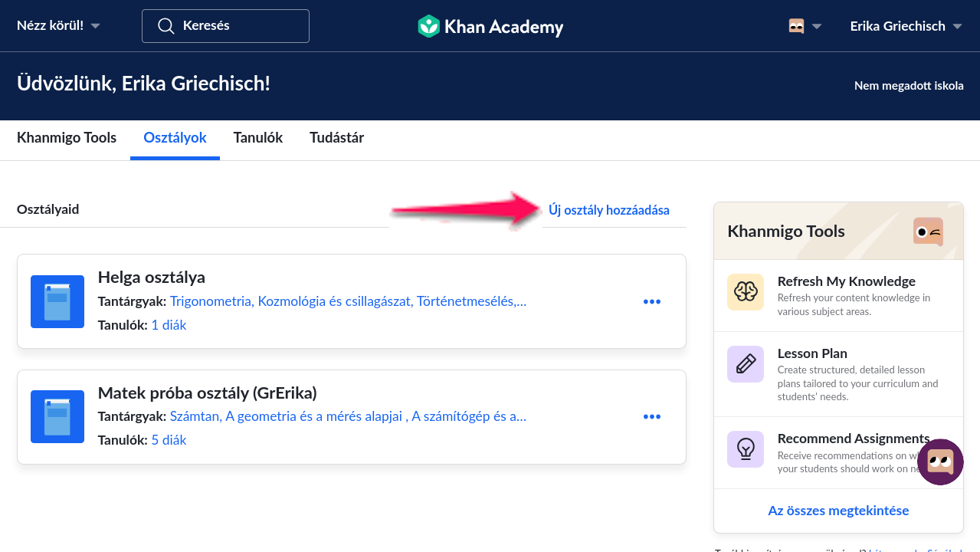Click Az összes megtekintése link
Viewport: 980px width, 552px height.
(838, 511)
